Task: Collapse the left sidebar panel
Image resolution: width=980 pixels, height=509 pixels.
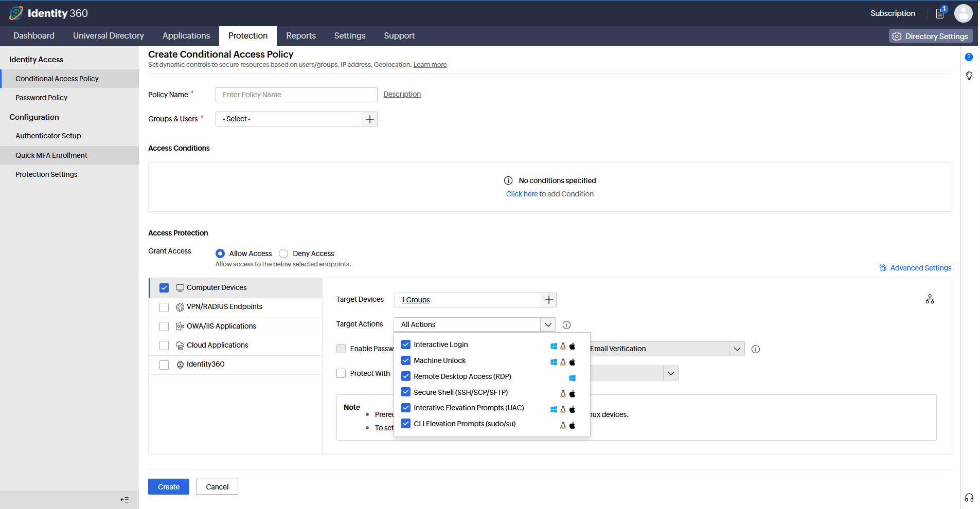Action: 124,500
